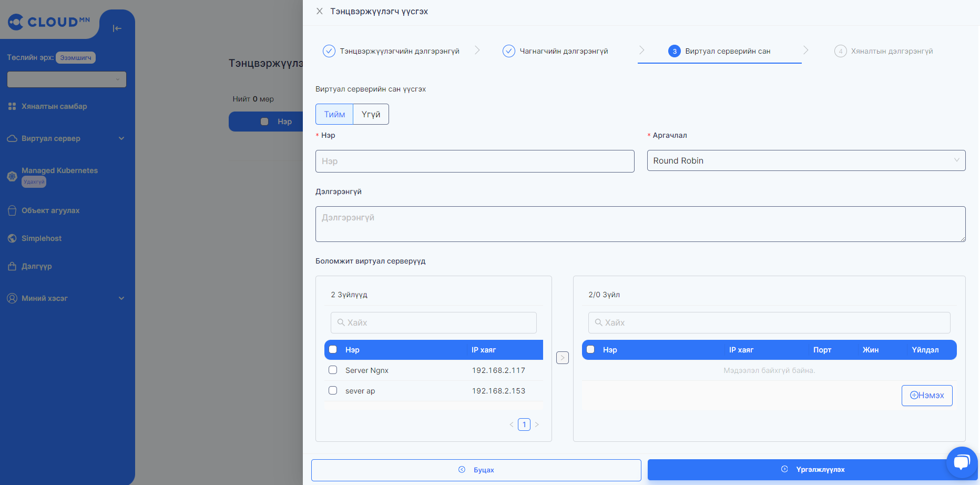980x485 pixels.
Task: Click the Удахгүй badge under Kubernetes
Action: coord(34,182)
